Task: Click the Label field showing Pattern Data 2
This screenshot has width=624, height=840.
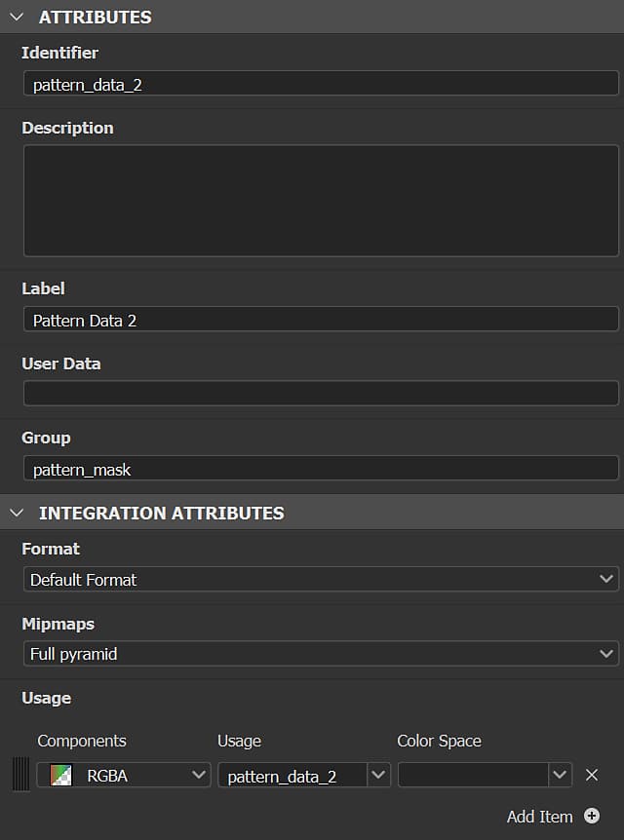Action: [x=320, y=320]
